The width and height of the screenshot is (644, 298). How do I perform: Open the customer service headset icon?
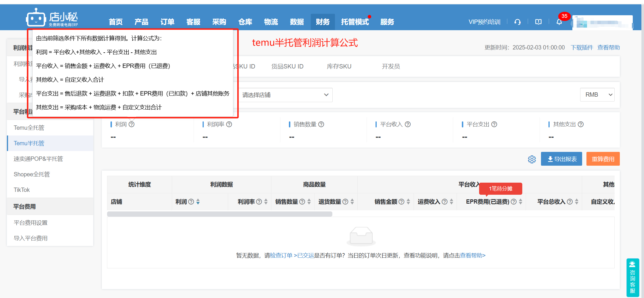coord(517,22)
